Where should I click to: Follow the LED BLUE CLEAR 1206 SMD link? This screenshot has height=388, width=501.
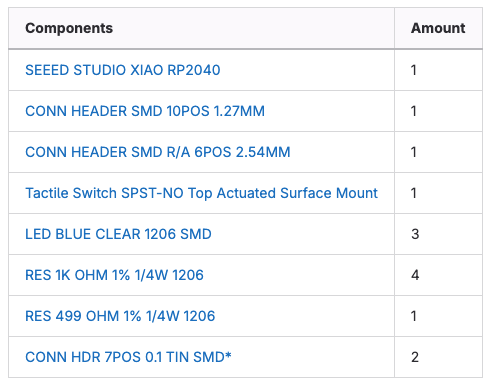point(118,234)
